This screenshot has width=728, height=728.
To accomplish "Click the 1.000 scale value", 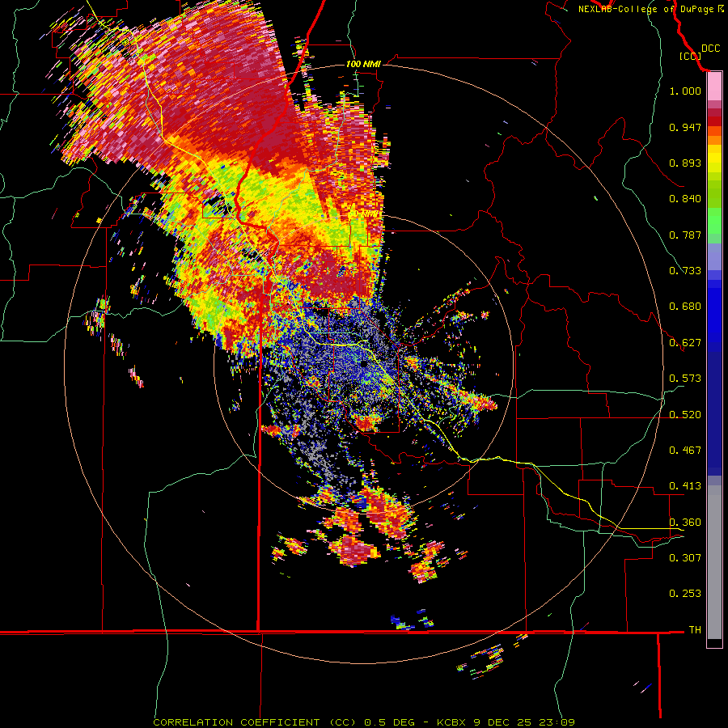I will (x=685, y=91).
